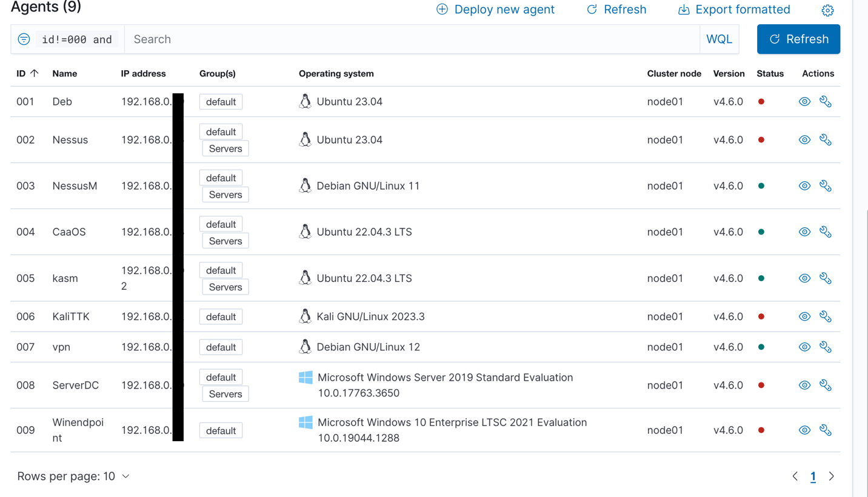This screenshot has height=497, width=868.
Task: Select page 1 in pagination
Action: coord(813,477)
